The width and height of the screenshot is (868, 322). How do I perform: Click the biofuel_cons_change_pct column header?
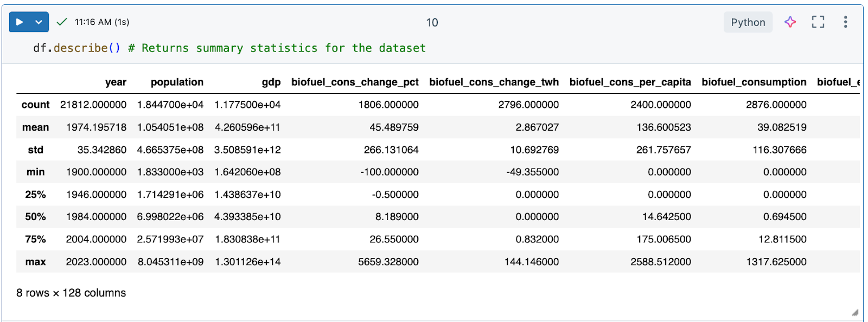pyautogui.click(x=355, y=82)
